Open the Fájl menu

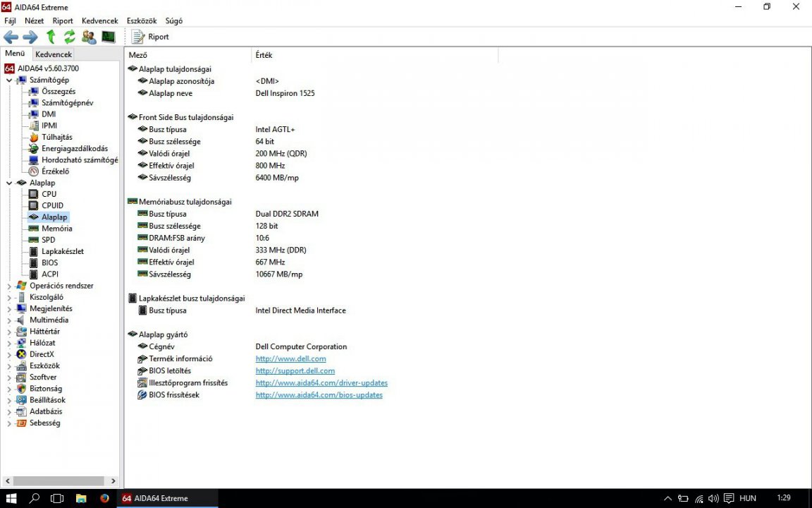point(10,20)
